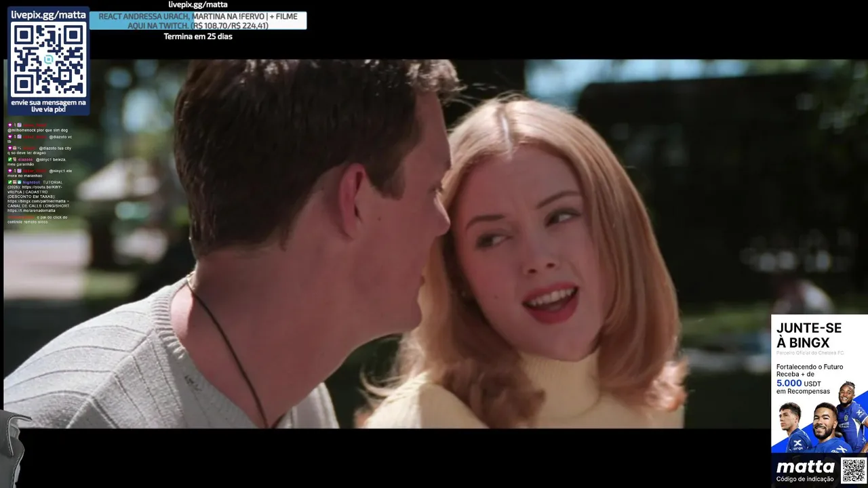This screenshot has width=868, height=488.
Task: Click 'Fortalecendo o Futuro' ad text
Action: coord(810,367)
